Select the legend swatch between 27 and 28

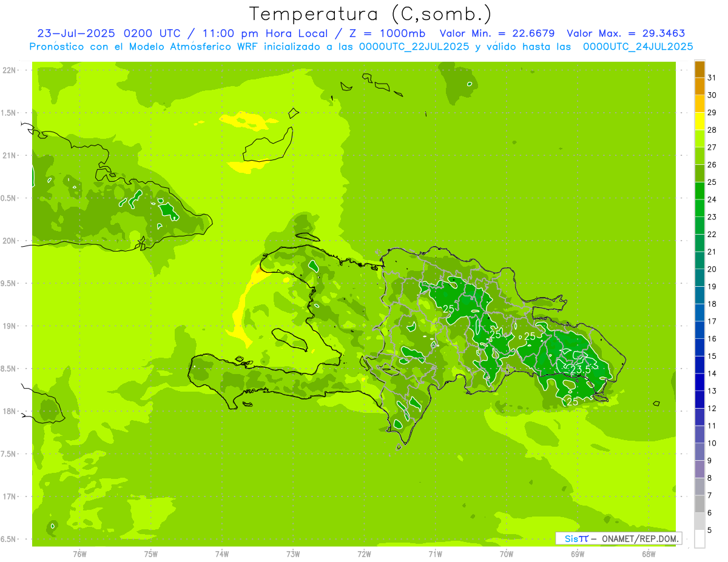pyautogui.click(x=699, y=139)
